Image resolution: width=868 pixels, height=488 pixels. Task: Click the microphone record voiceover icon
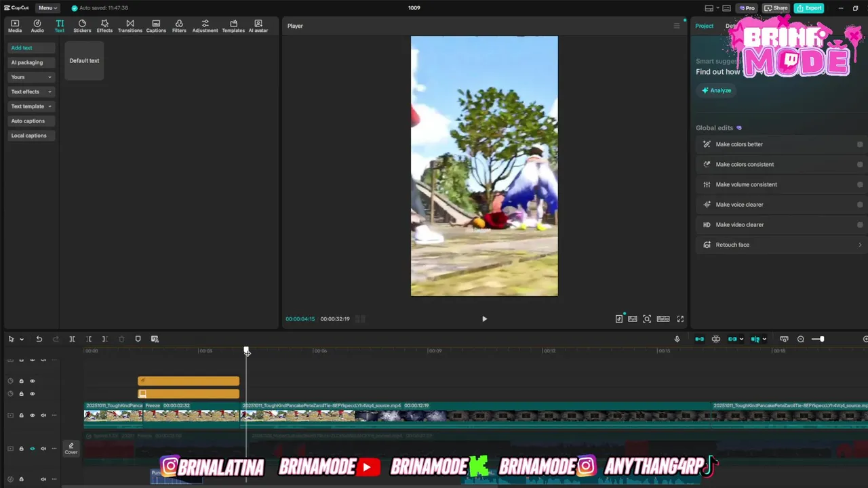click(677, 339)
